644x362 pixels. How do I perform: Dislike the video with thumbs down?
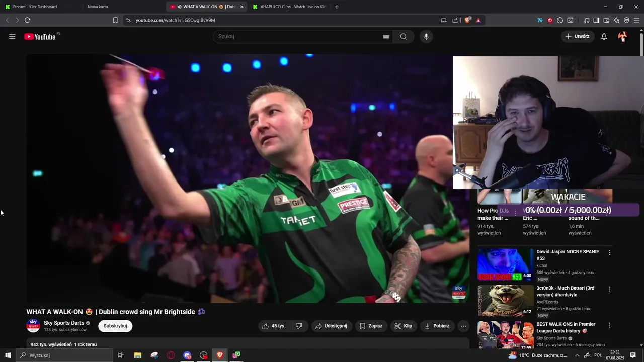tap(299, 326)
